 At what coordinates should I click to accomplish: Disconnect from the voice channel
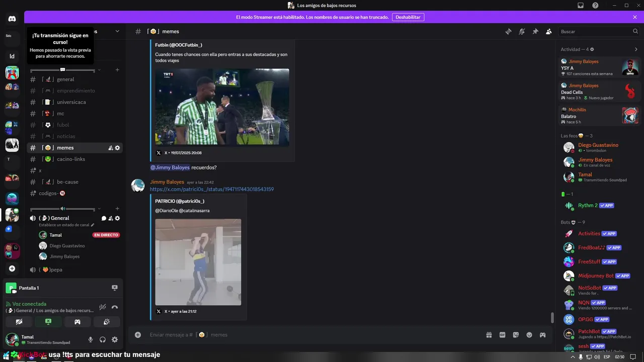[115, 307]
